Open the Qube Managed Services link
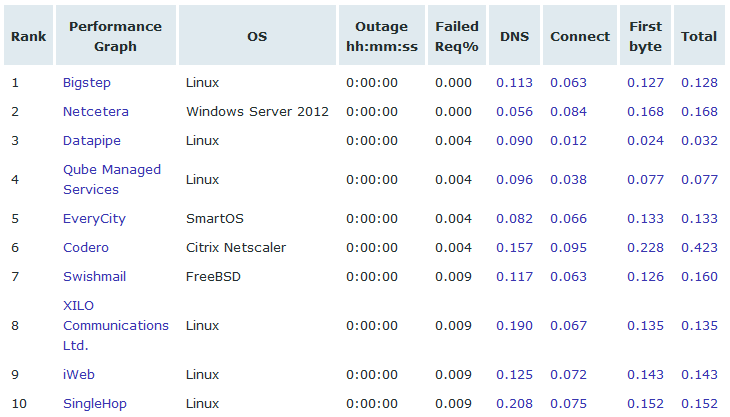 (x=112, y=180)
